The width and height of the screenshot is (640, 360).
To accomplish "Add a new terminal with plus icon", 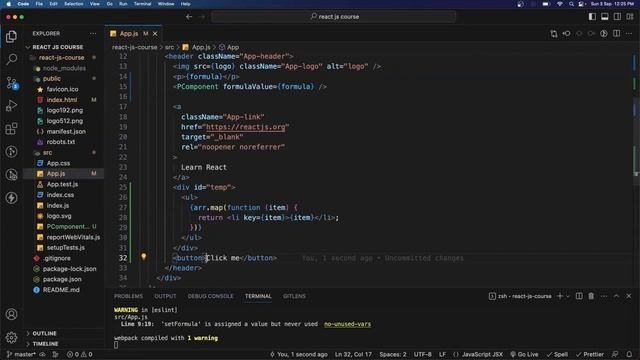I will pyautogui.click(x=560, y=296).
